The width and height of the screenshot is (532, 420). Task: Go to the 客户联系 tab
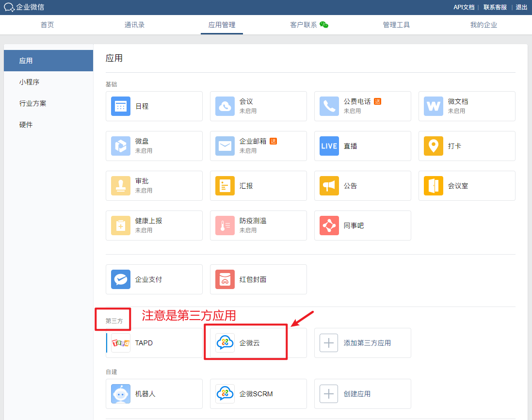click(304, 25)
